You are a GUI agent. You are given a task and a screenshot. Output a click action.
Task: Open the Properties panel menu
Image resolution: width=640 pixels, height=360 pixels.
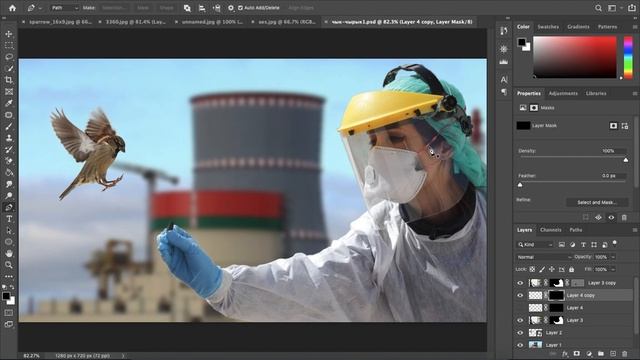pyautogui.click(x=635, y=93)
